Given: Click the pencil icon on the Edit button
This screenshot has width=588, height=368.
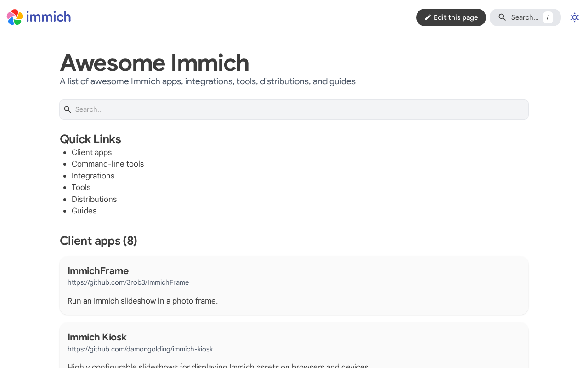Looking at the screenshot, I should [x=428, y=17].
